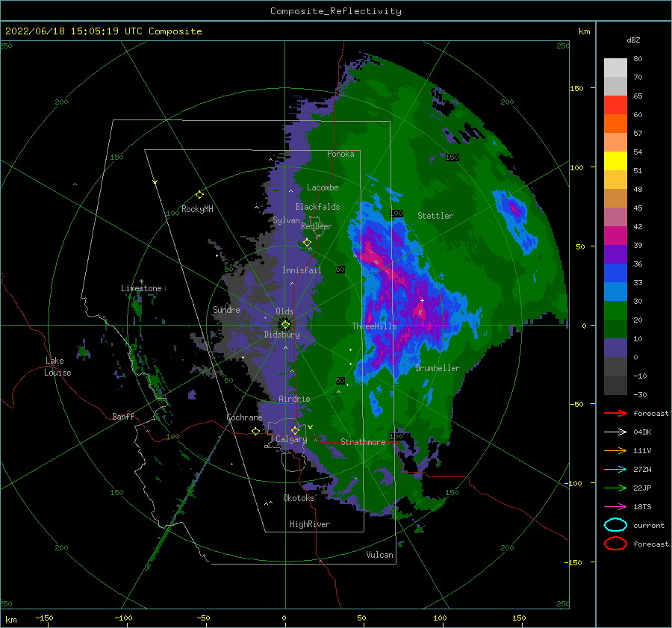672x628 pixels.
Task: Click the Stettler town label
Action: click(x=435, y=216)
